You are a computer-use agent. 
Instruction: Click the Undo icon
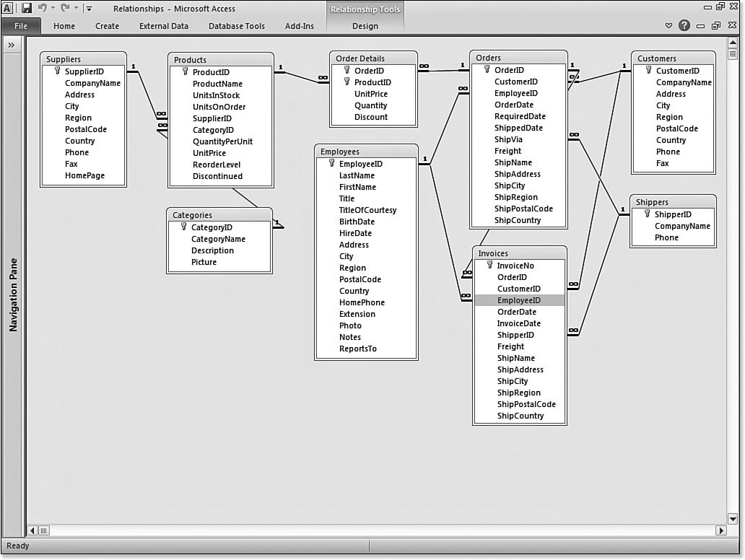point(43,8)
